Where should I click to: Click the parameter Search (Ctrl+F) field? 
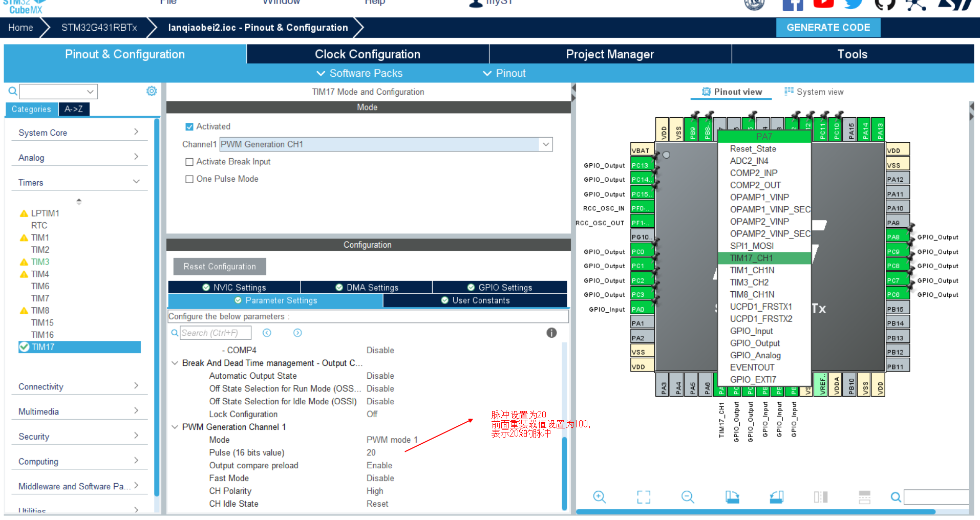pos(216,333)
